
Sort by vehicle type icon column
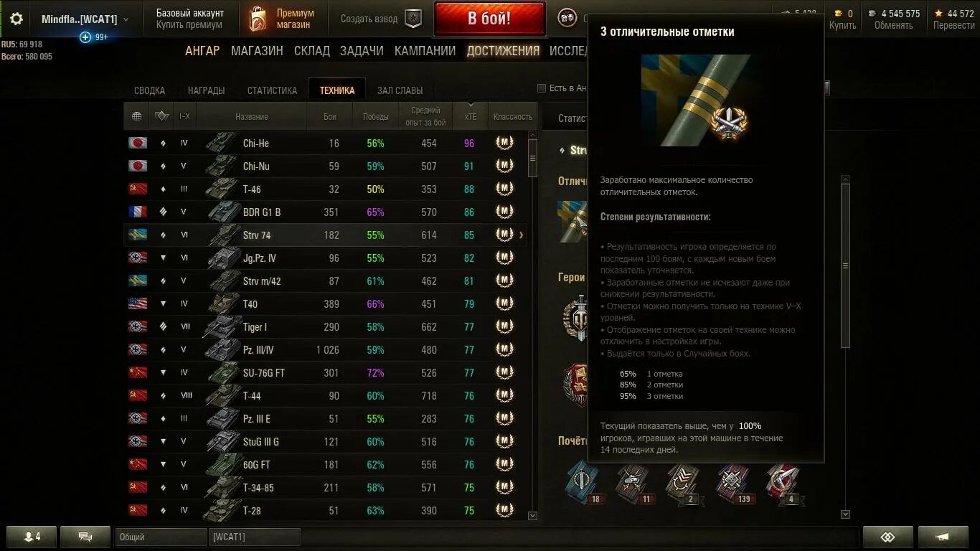pos(161,116)
